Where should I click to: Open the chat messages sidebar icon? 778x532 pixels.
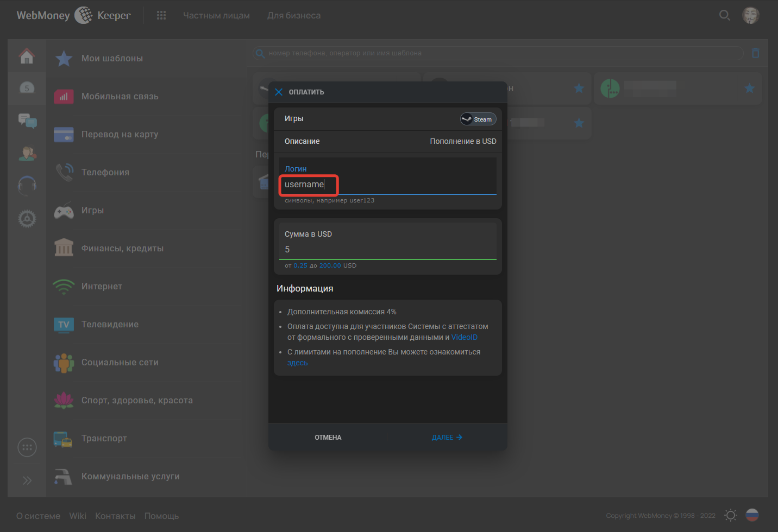point(27,121)
